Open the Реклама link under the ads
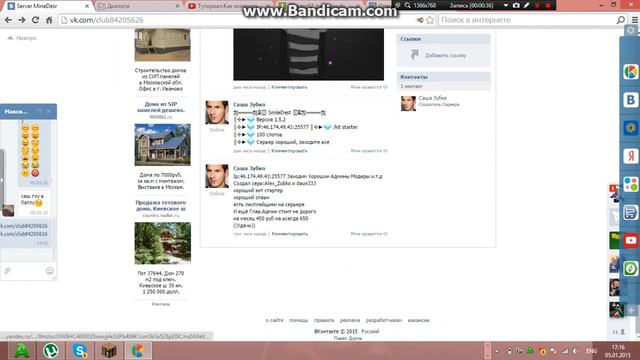The width and height of the screenshot is (640, 360). [161, 304]
